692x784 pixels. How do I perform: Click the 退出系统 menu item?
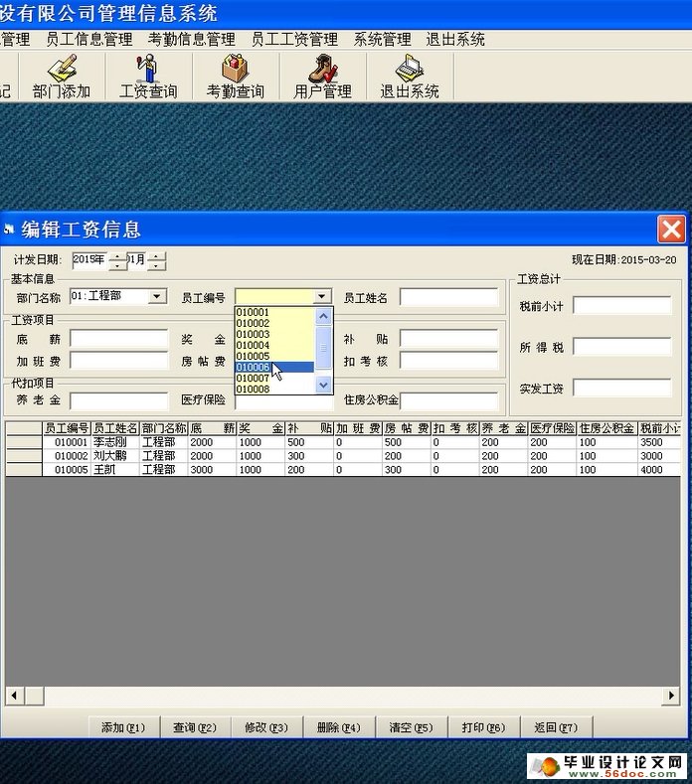(455, 39)
